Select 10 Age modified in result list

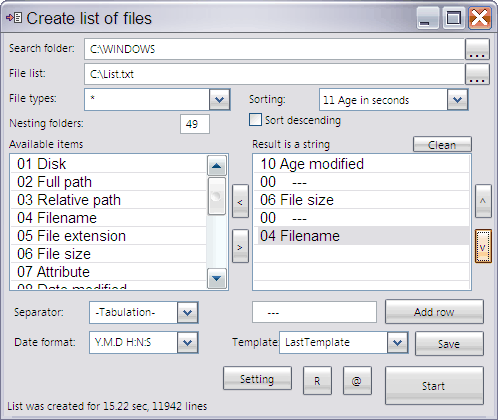(x=361, y=164)
